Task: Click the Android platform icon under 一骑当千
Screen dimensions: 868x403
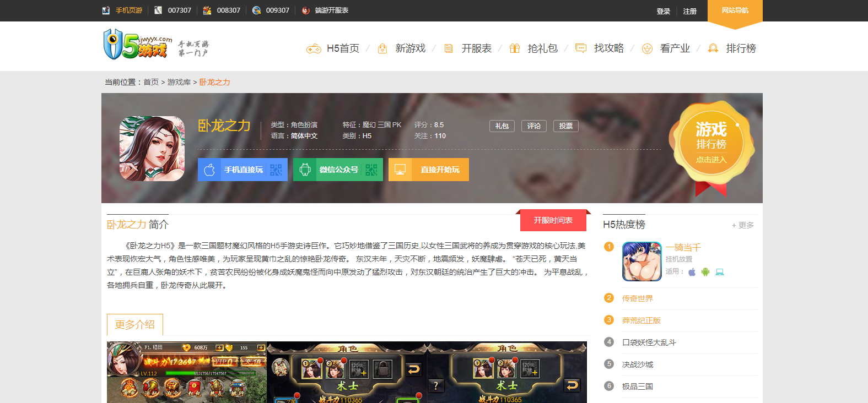Action: tap(705, 271)
